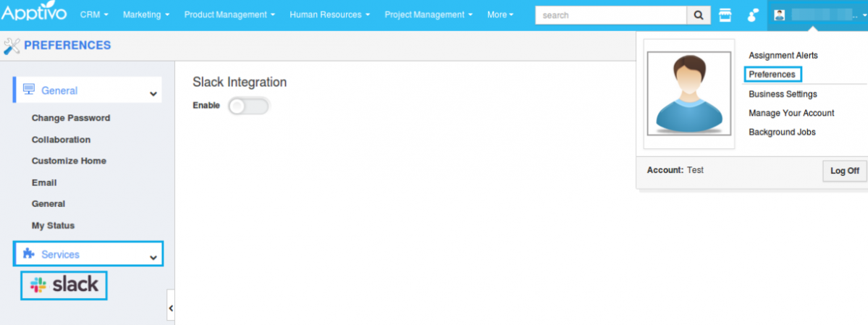Screen dimensions: 868x325
Task: Click the General monitor icon
Action: click(x=29, y=90)
